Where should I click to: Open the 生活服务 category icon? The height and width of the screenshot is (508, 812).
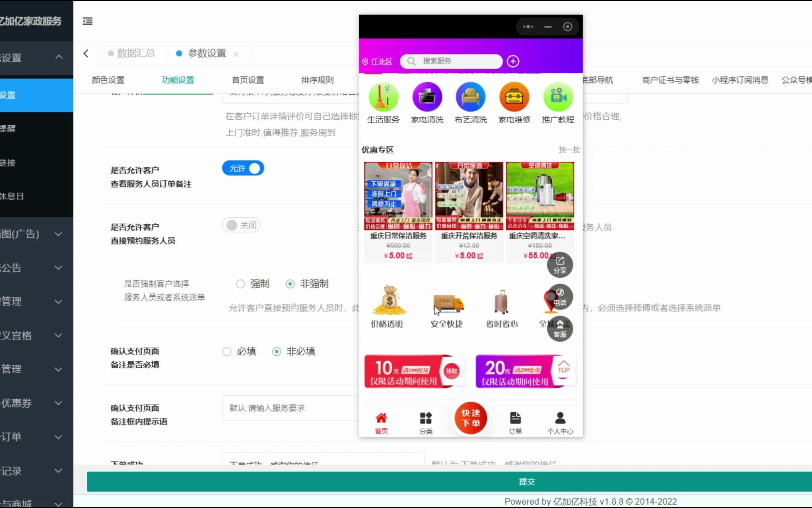[x=383, y=97]
